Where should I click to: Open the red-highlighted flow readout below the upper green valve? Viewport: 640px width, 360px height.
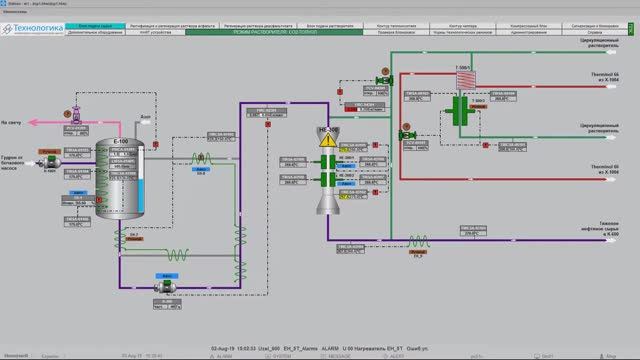364,107
